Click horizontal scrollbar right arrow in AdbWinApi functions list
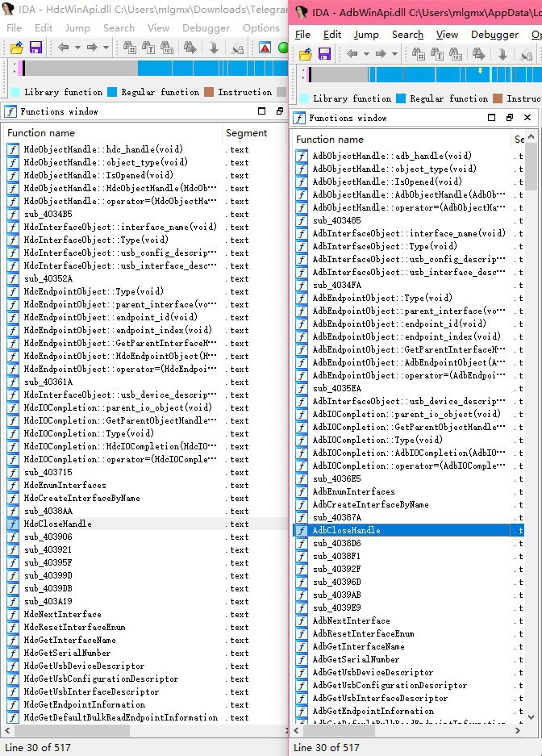The width and height of the screenshot is (542, 756). click(x=518, y=731)
